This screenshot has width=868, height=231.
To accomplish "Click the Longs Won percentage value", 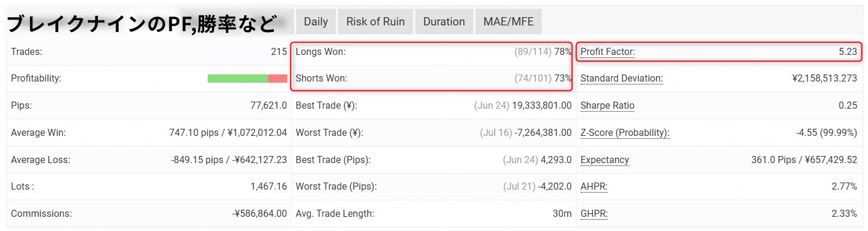I will click(563, 52).
